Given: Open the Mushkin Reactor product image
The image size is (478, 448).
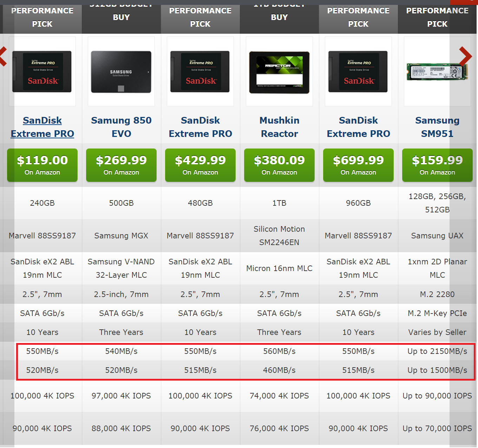Looking at the screenshot, I should tap(279, 72).
